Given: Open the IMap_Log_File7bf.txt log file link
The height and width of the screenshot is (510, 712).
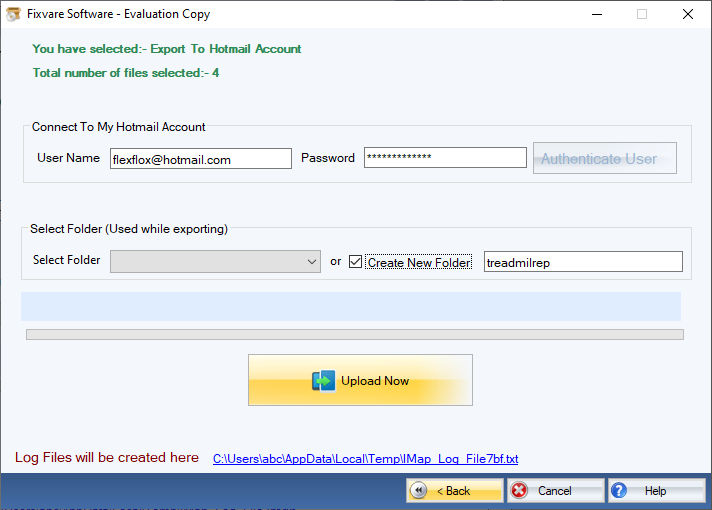Looking at the screenshot, I should 366,459.
